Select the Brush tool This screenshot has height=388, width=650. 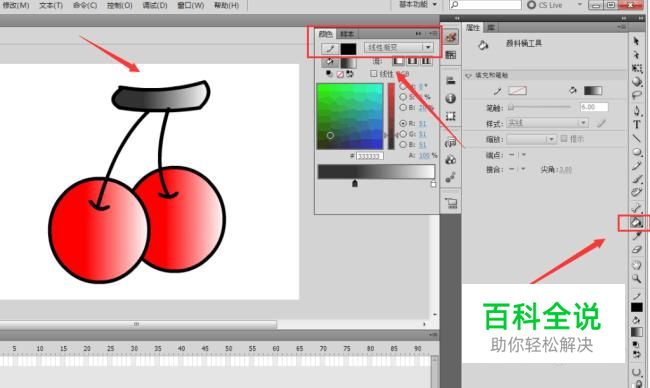(637, 179)
